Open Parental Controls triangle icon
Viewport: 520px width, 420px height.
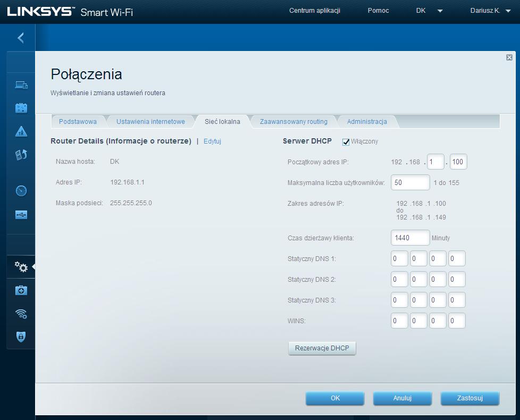tap(21, 132)
